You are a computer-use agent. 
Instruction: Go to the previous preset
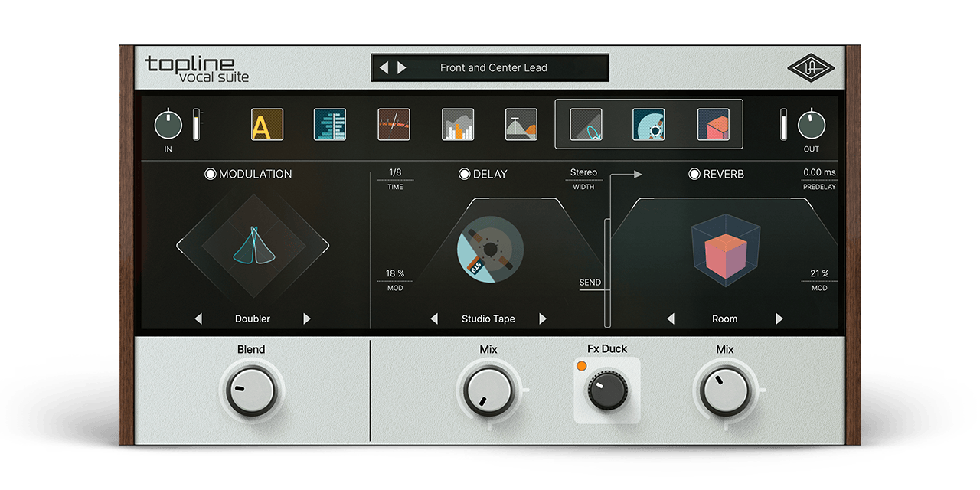click(384, 67)
